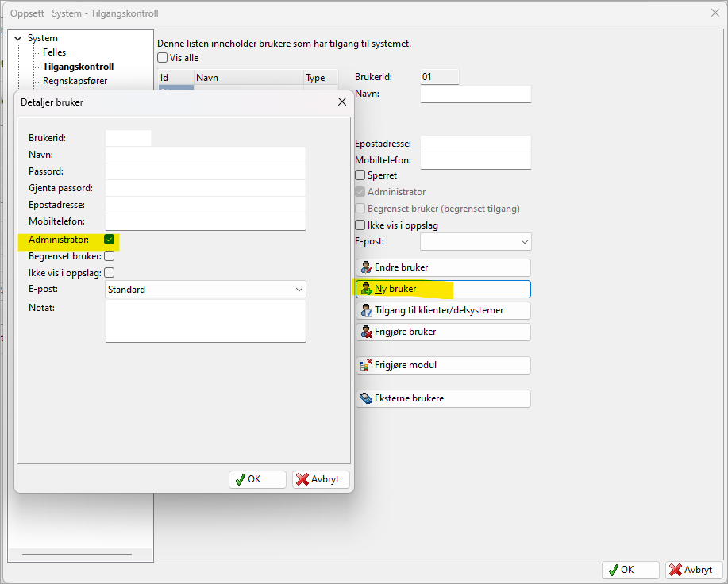This screenshot has height=584, width=728.
Task: Select Regnskapsfører in the tree
Action: coord(75,81)
